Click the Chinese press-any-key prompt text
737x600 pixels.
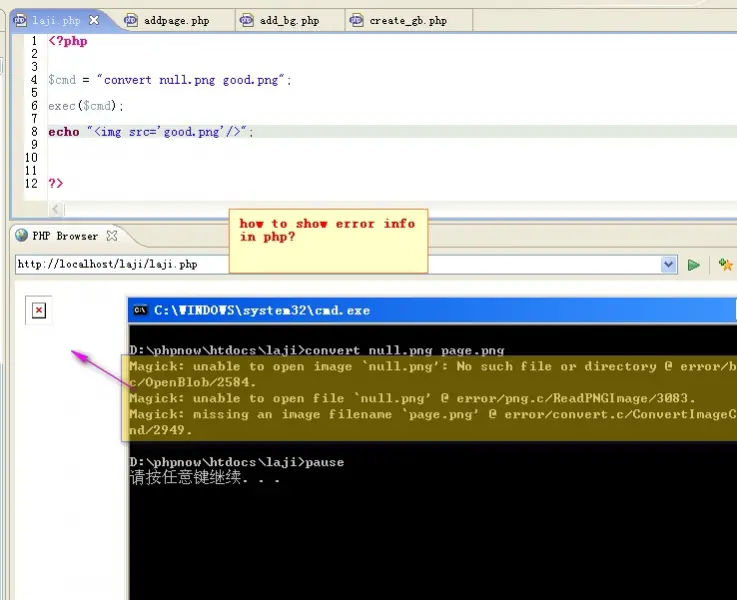205,477
